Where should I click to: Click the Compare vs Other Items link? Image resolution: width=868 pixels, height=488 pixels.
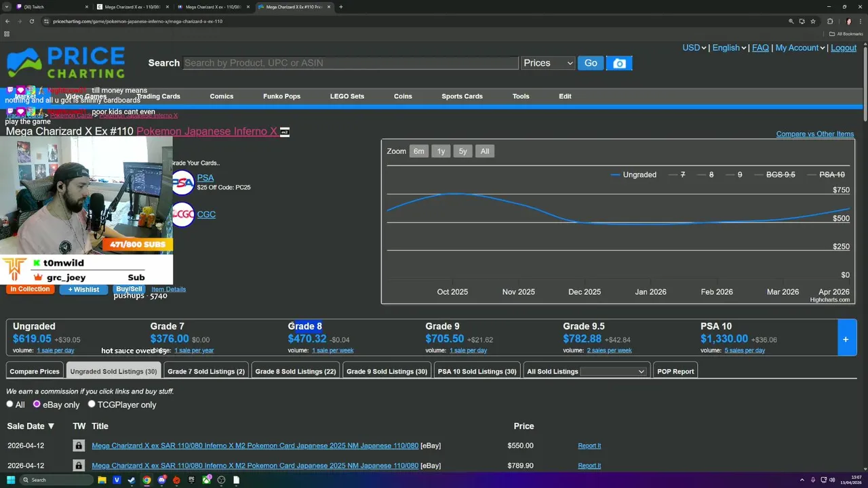tap(815, 134)
